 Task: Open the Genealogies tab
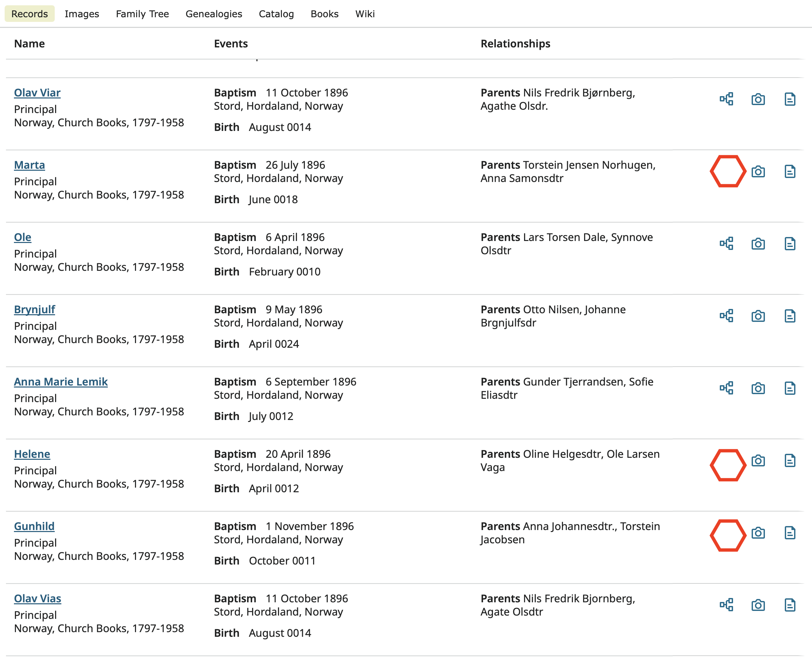coord(214,14)
